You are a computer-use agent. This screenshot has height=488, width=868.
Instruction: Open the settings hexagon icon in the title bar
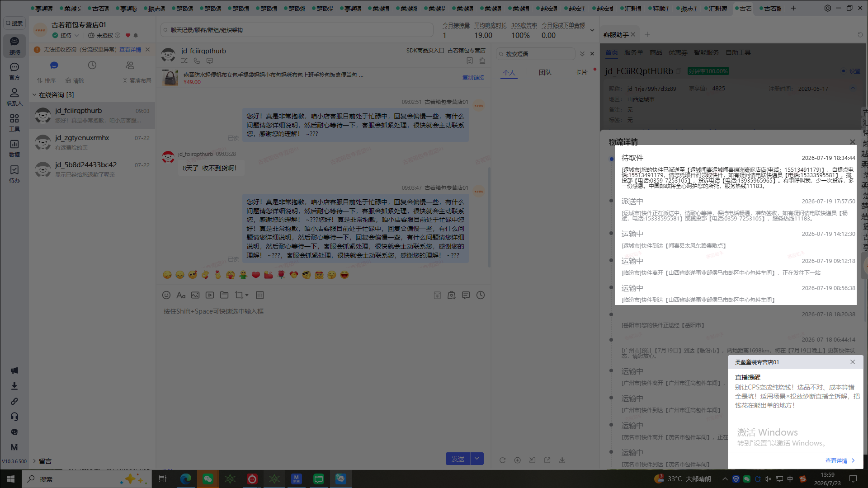pos(827,8)
